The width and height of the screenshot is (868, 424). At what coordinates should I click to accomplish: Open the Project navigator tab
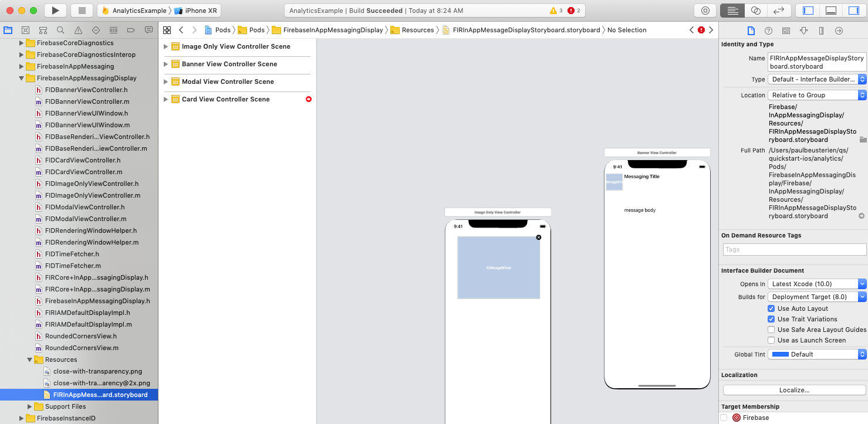click(8, 30)
